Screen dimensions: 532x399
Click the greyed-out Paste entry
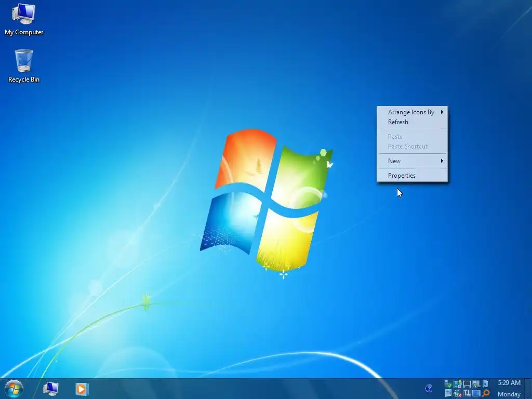[412, 137]
